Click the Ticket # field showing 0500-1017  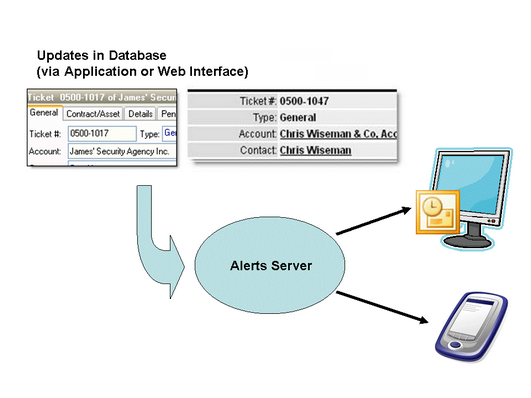coord(102,133)
